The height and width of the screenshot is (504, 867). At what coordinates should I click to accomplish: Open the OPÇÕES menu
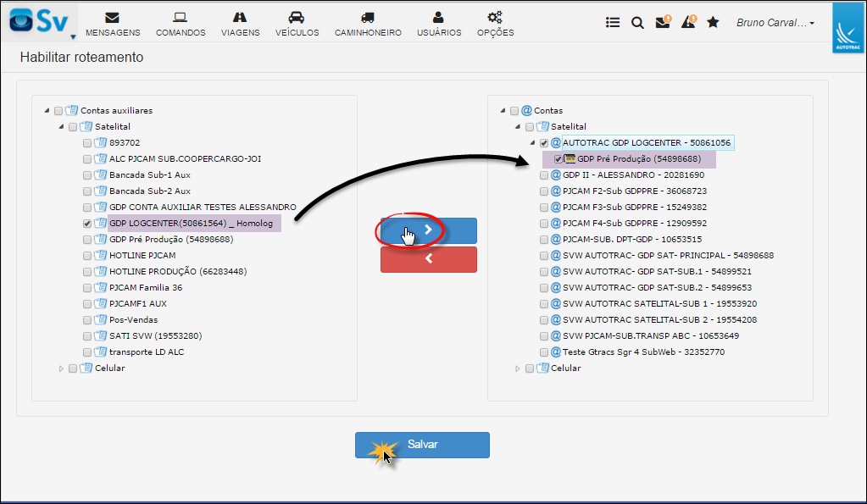click(x=496, y=25)
